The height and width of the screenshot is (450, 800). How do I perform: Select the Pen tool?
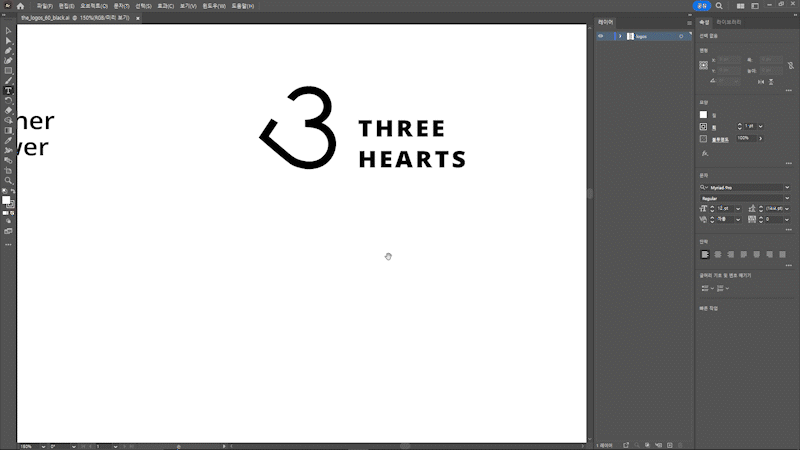click(x=8, y=51)
